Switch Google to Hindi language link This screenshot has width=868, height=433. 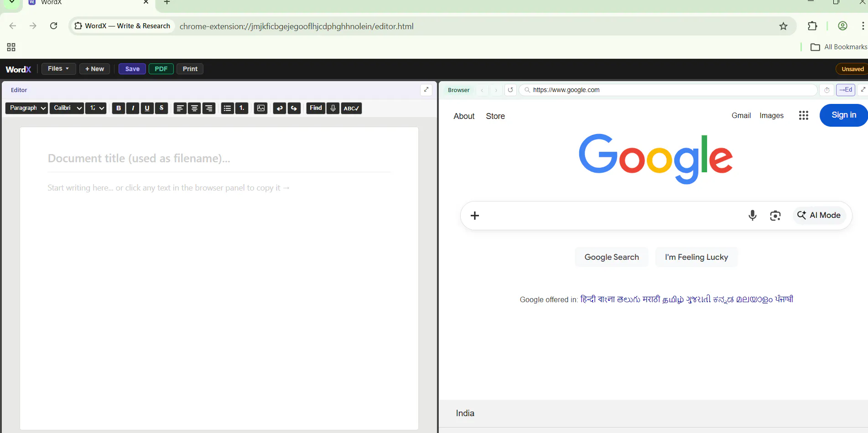(x=588, y=299)
